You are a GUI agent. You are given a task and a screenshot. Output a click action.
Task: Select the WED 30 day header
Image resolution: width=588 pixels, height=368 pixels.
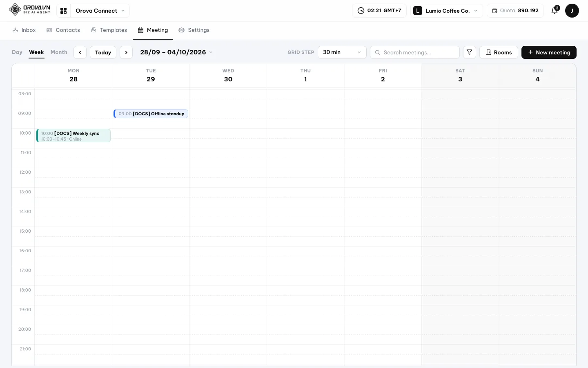pos(228,75)
